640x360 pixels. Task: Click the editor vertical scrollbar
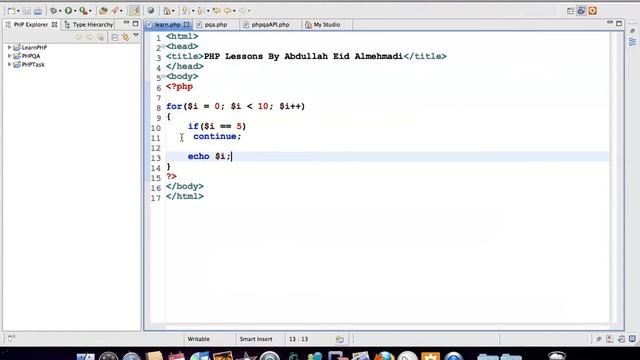[x=614, y=178]
